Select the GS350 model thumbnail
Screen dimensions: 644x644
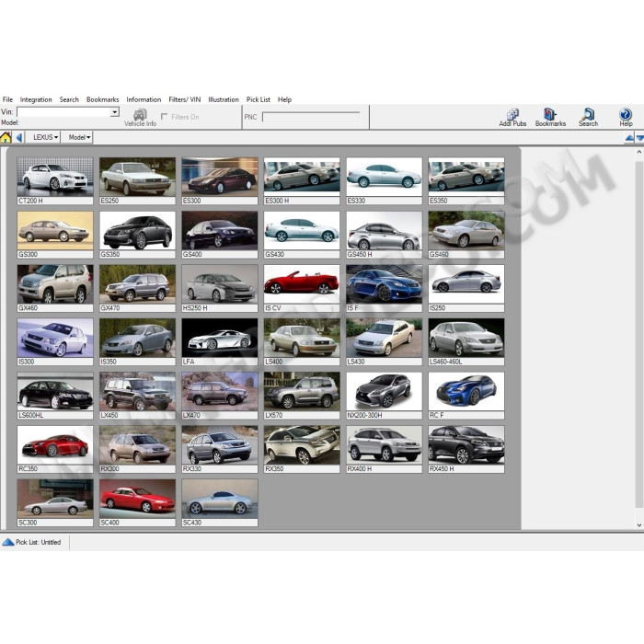click(x=137, y=235)
